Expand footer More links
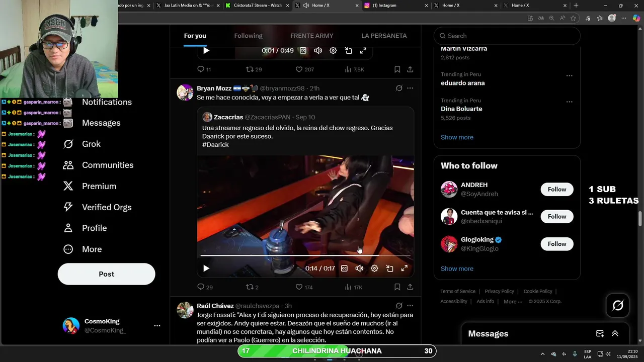 [x=513, y=302]
